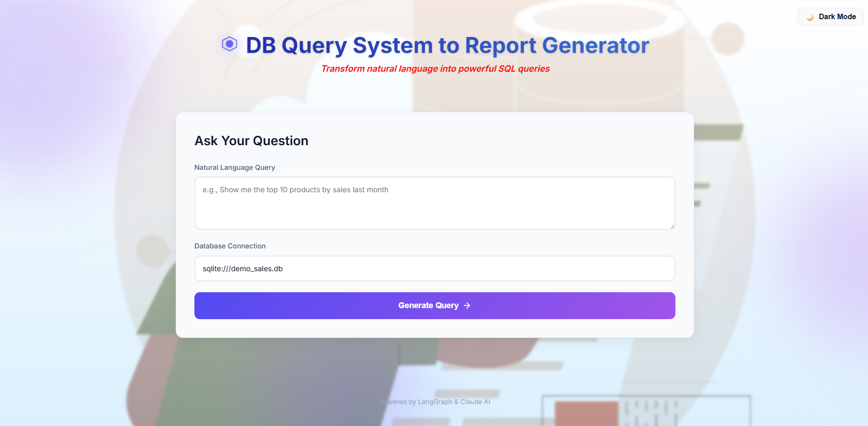This screenshot has height=426, width=868.
Task: Click the sqlite:///demo_sales.db connection text
Action: [x=243, y=269]
